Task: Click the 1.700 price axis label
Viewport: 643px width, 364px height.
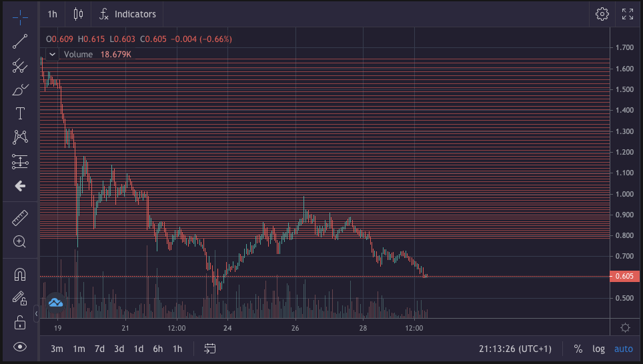Action: click(624, 47)
